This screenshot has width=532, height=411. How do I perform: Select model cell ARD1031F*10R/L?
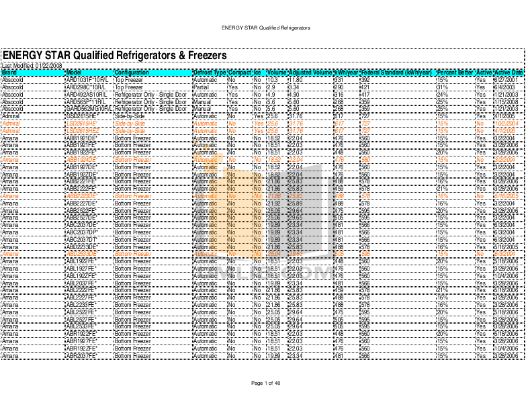[86, 79]
